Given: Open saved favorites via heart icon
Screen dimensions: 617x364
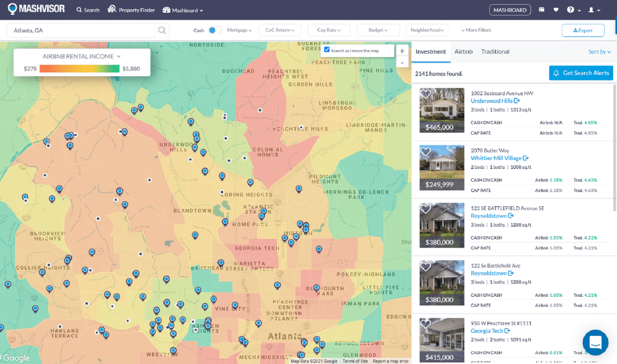Looking at the screenshot, I should (556, 9).
